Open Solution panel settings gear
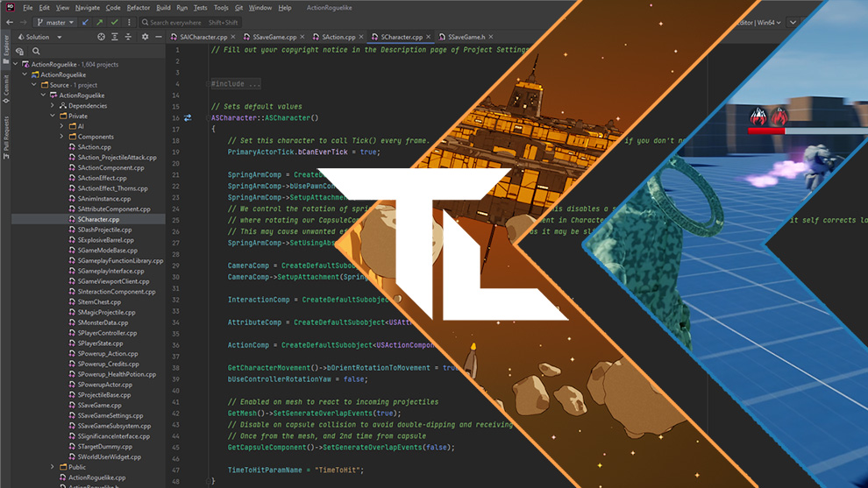Screen dimensions: 868x488 [146, 38]
